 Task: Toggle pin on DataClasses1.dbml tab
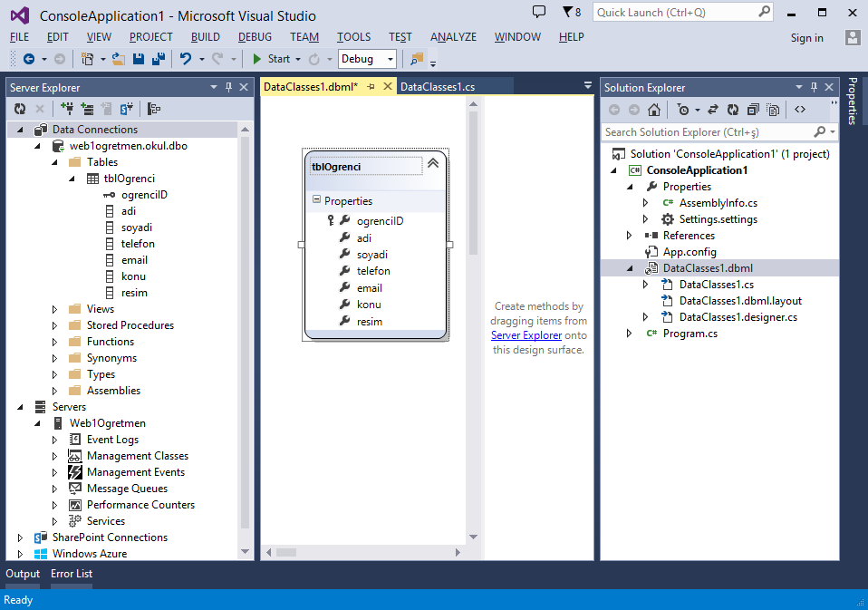point(371,86)
